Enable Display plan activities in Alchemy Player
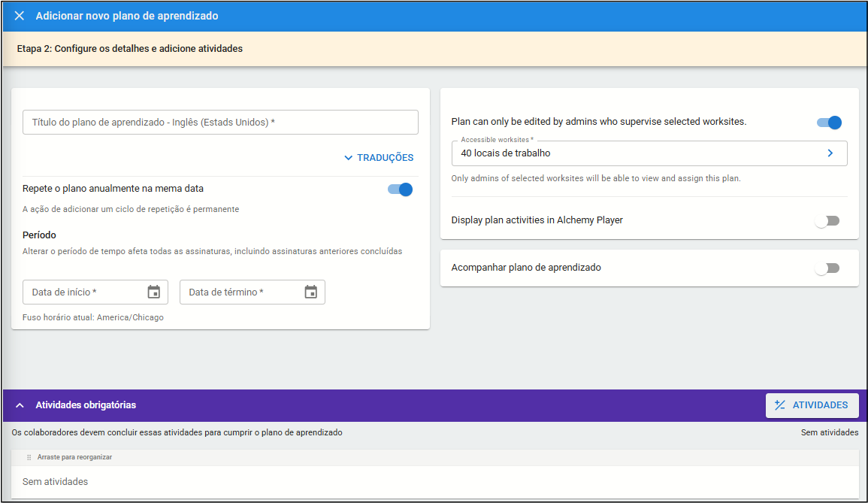Viewport: 868px width, 503px height. [827, 221]
